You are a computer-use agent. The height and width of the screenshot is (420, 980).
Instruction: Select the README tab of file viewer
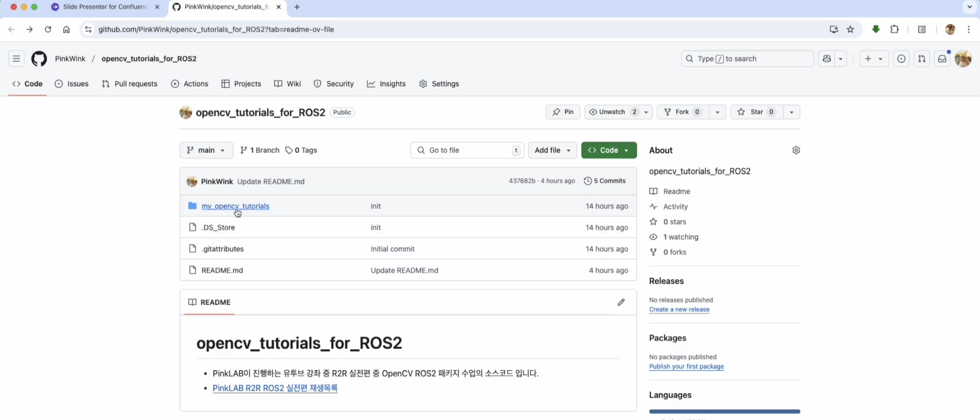209,302
